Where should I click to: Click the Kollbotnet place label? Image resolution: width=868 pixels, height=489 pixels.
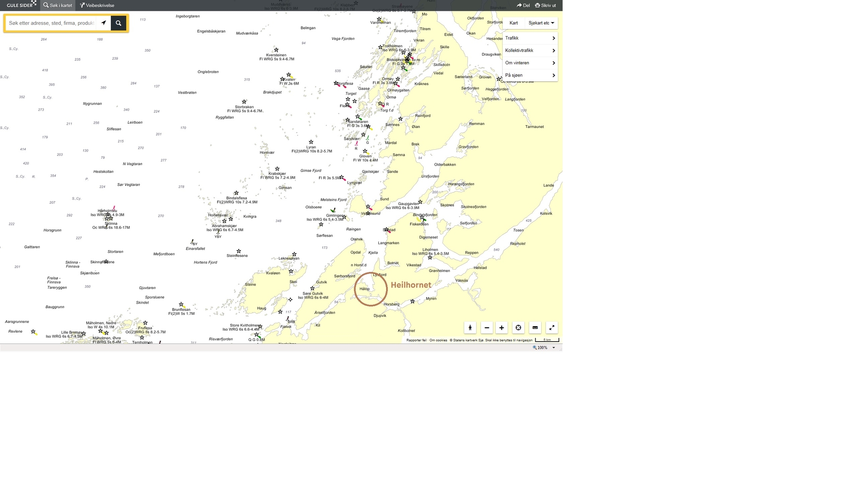(x=406, y=331)
